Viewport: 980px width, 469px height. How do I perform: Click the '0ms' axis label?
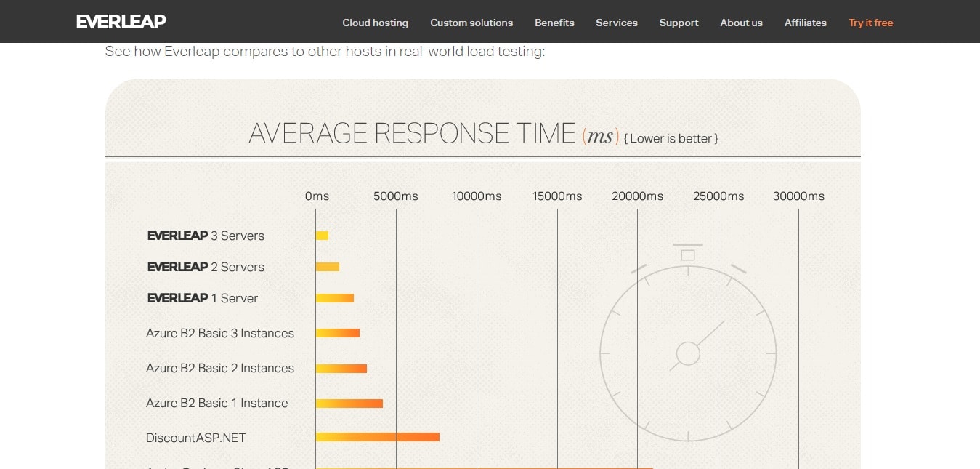pyautogui.click(x=317, y=196)
